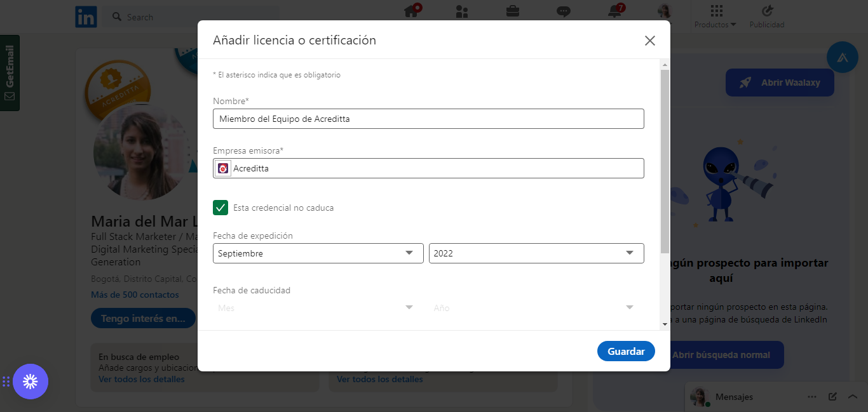Open Mensajes more options dots

[x=812, y=397]
